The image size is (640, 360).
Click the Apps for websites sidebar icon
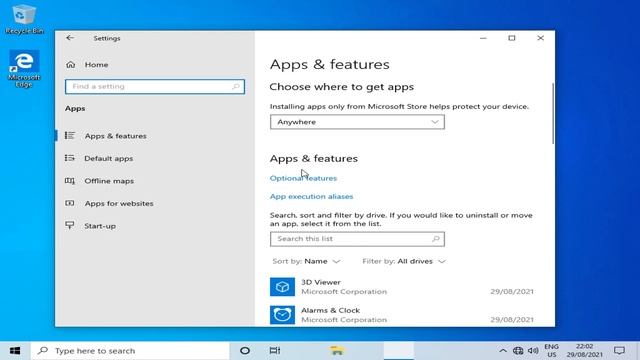pyautogui.click(x=70, y=203)
